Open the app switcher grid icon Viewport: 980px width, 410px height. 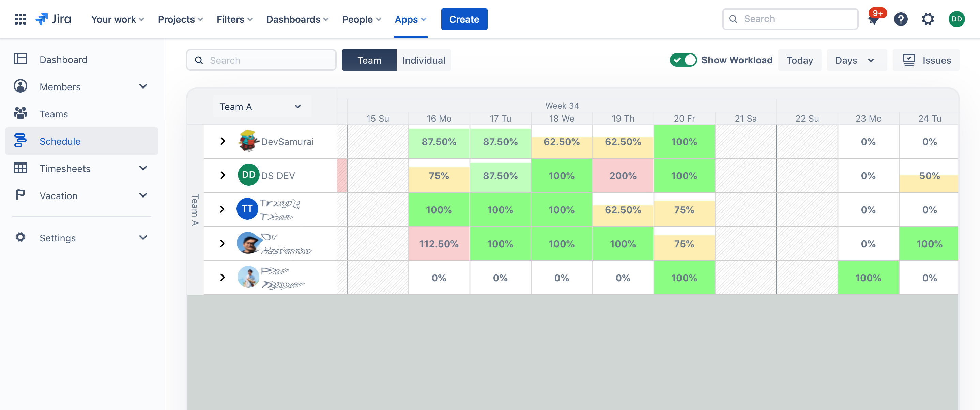click(x=20, y=19)
